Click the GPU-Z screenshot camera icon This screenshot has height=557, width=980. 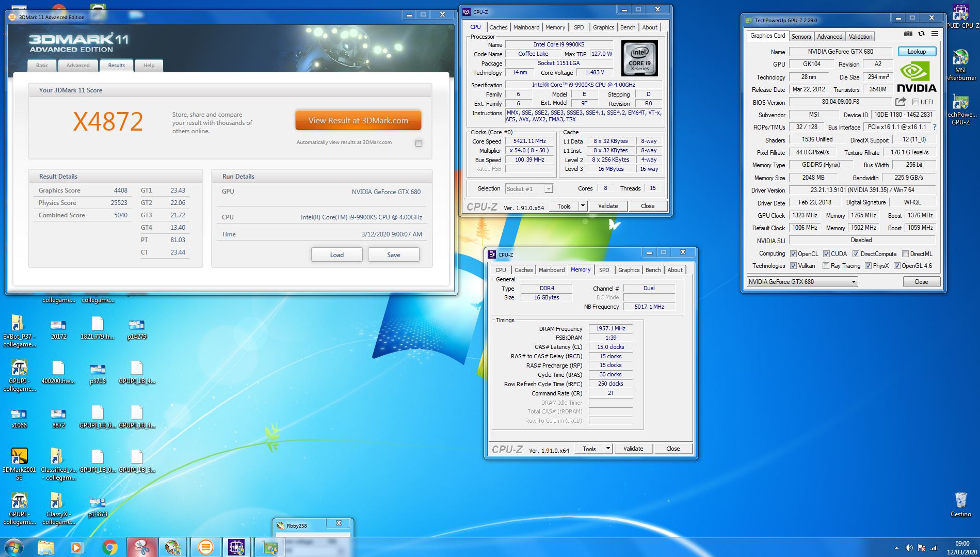[908, 34]
